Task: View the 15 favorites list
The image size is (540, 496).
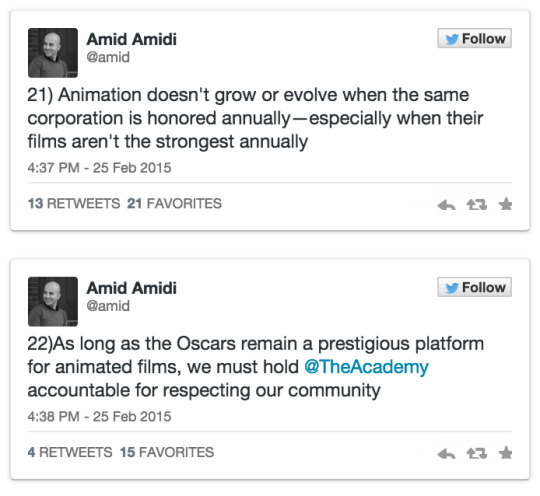Action: pyautogui.click(x=167, y=452)
